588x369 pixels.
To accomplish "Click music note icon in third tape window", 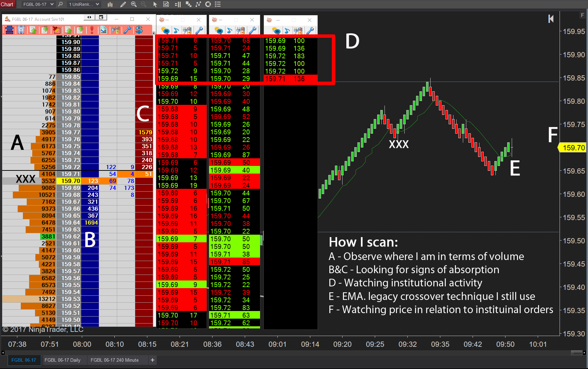I will [x=287, y=31].
